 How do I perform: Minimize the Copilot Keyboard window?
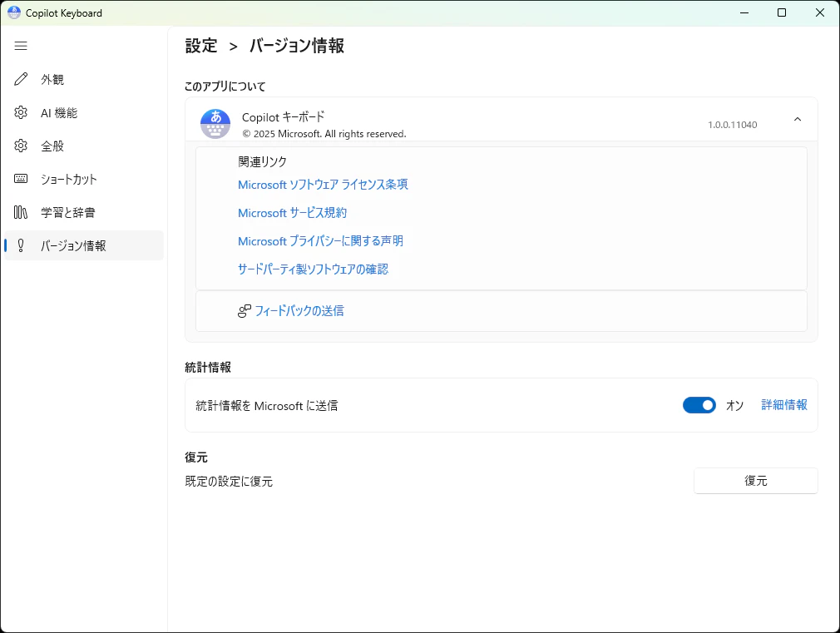click(744, 12)
